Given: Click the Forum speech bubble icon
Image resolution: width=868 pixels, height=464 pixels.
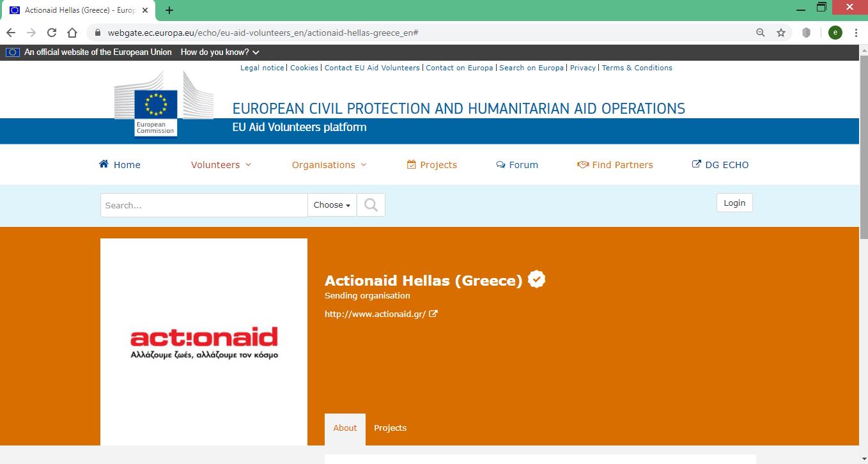Looking at the screenshot, I should click(x=500, y=164).
